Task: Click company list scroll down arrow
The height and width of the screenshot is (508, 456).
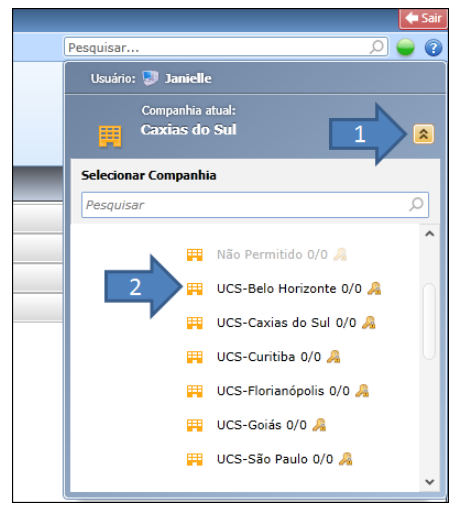Action: pos(430,482)
